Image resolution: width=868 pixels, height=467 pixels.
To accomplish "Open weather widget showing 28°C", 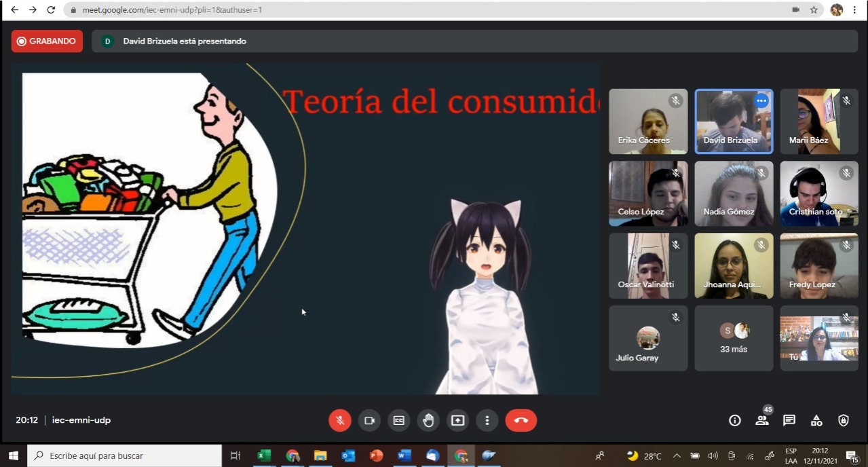I will pos(644,455).
